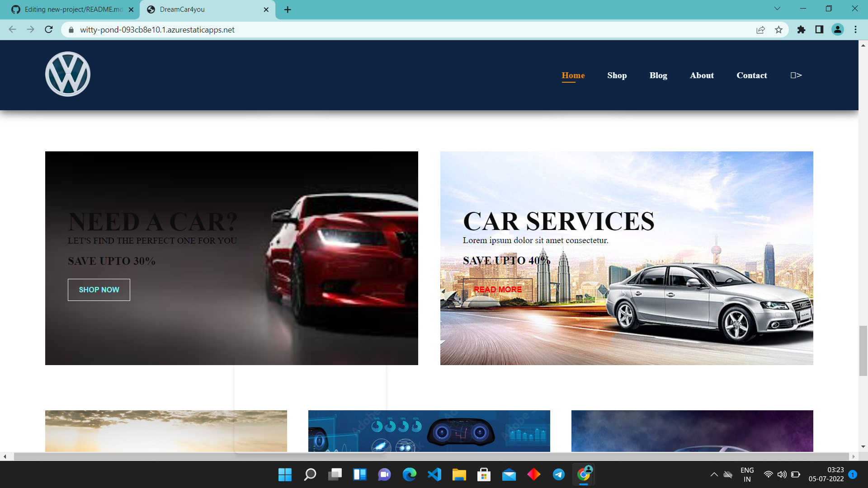This screenshot has width=868, height=488.
Task: Close the DreamCar4you tab
Action: (x=266, y=9)
